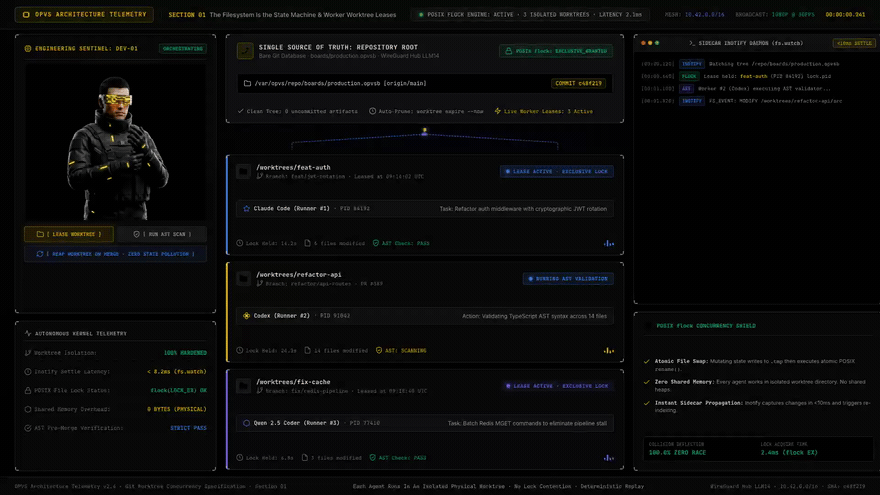Click the 2.4ms (flock EX) metric
This screenshot has width=880, height=495.
(789, 452)
